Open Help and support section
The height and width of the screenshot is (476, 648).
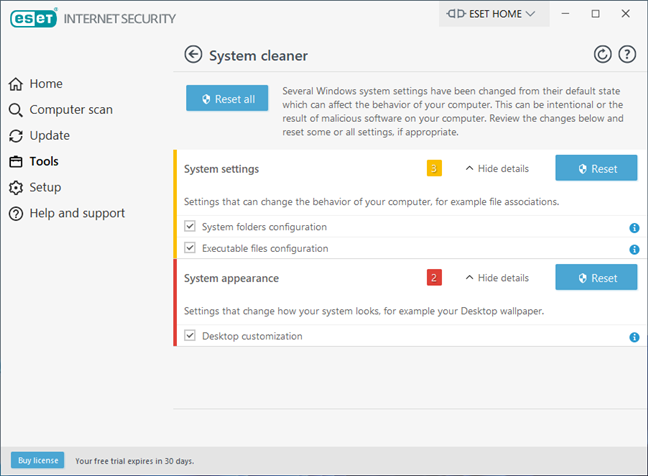(77, 213)
